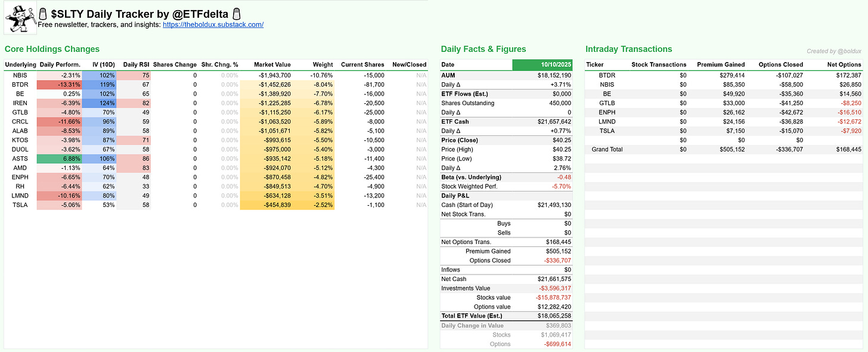Click the Intraday Transactions heading
868x352 pixels.
pos(628,49)
